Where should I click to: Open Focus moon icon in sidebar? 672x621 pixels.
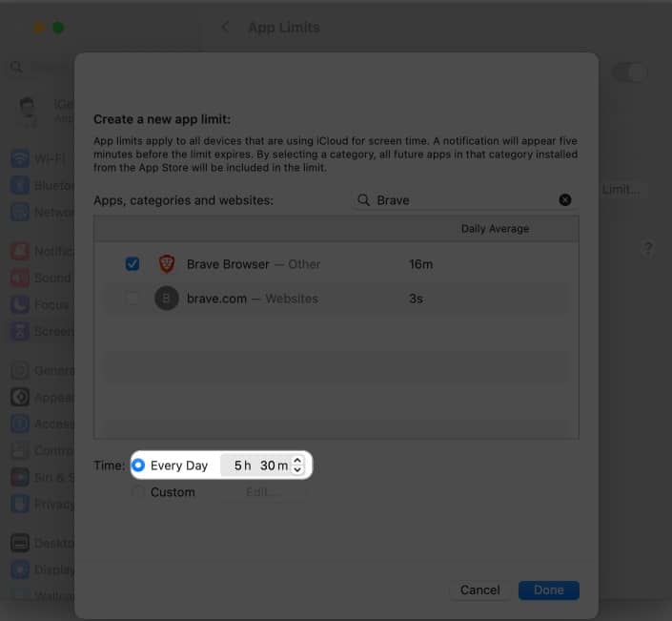click(20, 304)
